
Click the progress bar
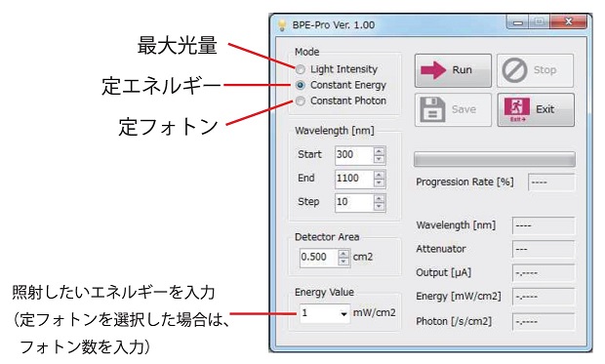tap(495, 159)
